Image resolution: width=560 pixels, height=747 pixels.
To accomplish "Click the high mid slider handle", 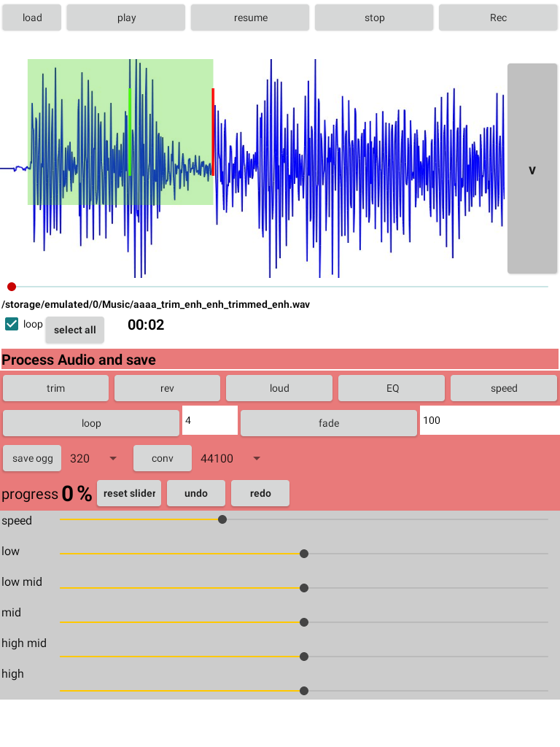I will click(x=304, y=657).
